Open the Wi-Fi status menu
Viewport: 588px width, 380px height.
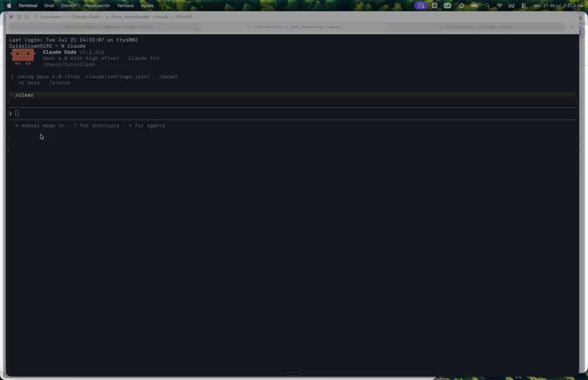click(x=499, y=6)
